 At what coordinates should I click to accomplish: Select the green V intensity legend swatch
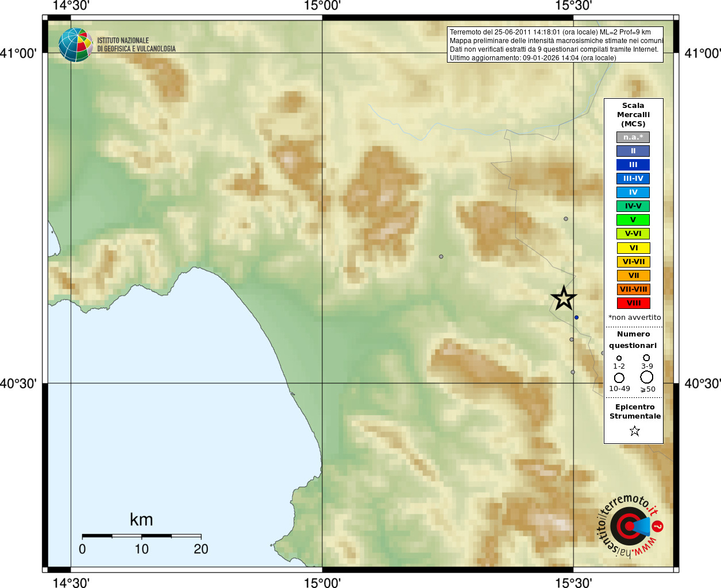pyautogui.click(x=633, y=220)
